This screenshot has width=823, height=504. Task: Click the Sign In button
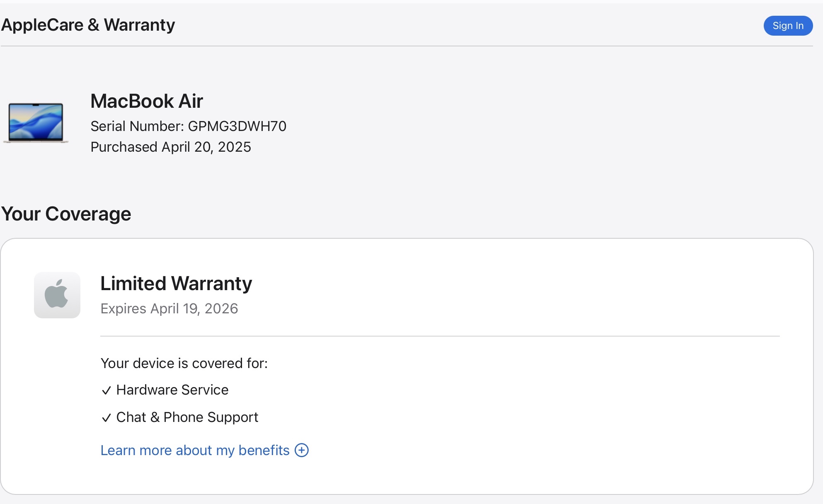[x=788, y=26]
